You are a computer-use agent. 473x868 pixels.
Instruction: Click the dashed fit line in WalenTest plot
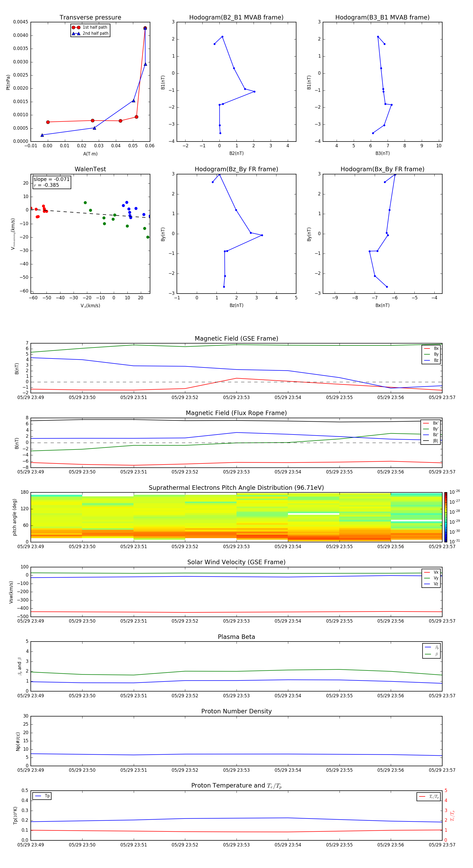click(90, 213)
